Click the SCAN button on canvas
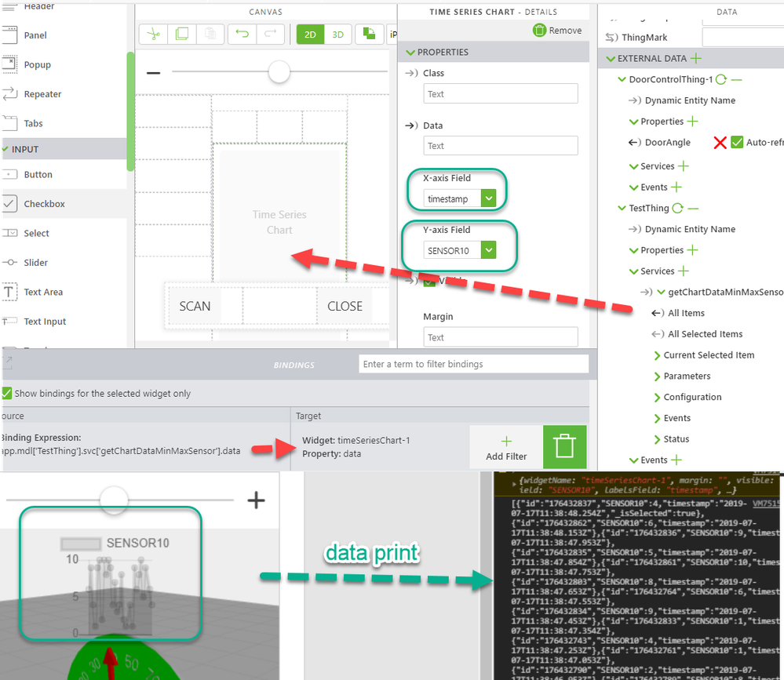The image size is (784, 680). pos(195,307)
